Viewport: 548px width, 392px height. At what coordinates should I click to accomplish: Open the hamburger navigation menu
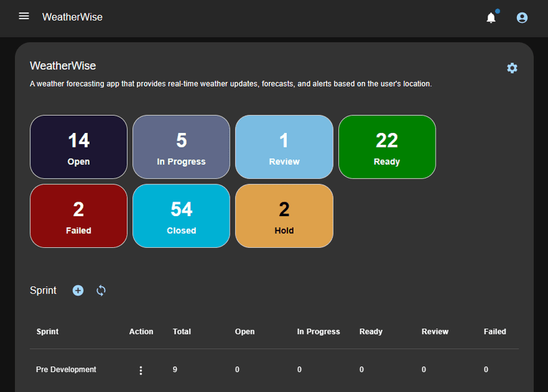(24, 17)
